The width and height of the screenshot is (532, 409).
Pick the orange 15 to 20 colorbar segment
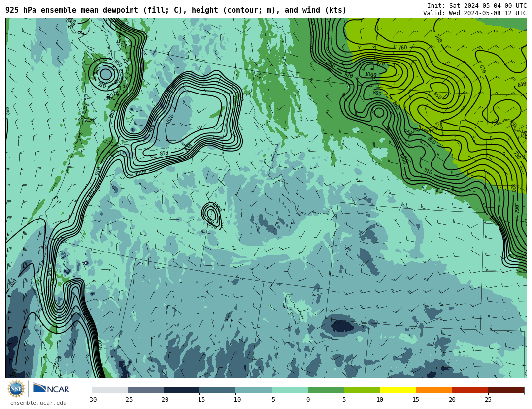click(x=434, y=390)
